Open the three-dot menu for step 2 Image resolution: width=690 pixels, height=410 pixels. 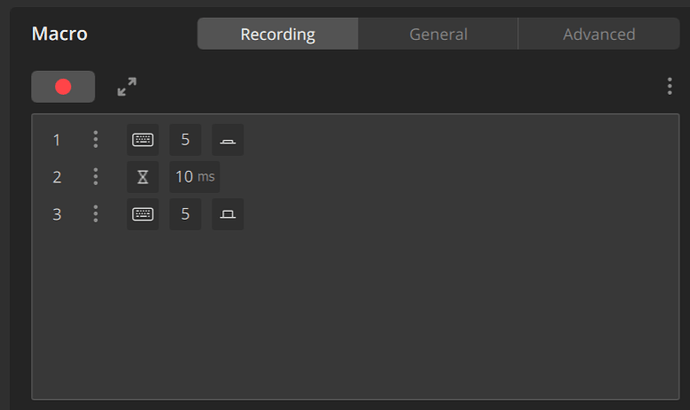(95, 177)
